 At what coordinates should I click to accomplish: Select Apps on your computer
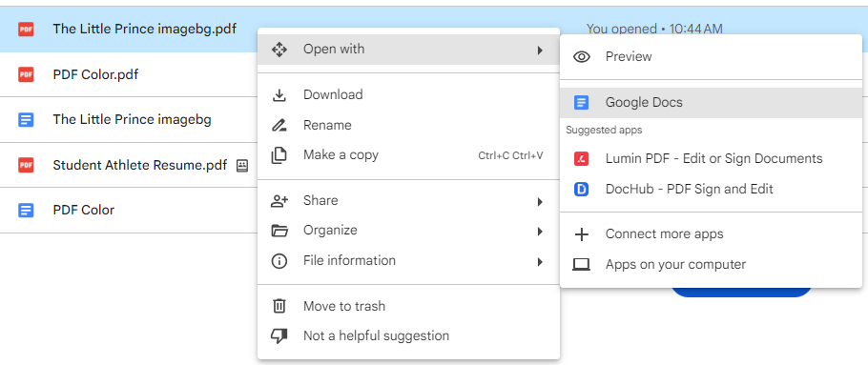point(711,265)
